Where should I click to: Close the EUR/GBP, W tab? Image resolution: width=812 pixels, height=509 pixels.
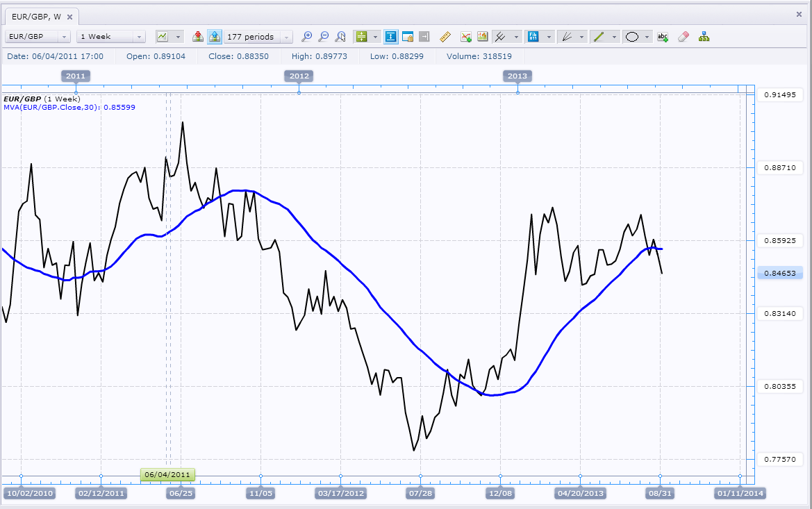pos(68,15)
